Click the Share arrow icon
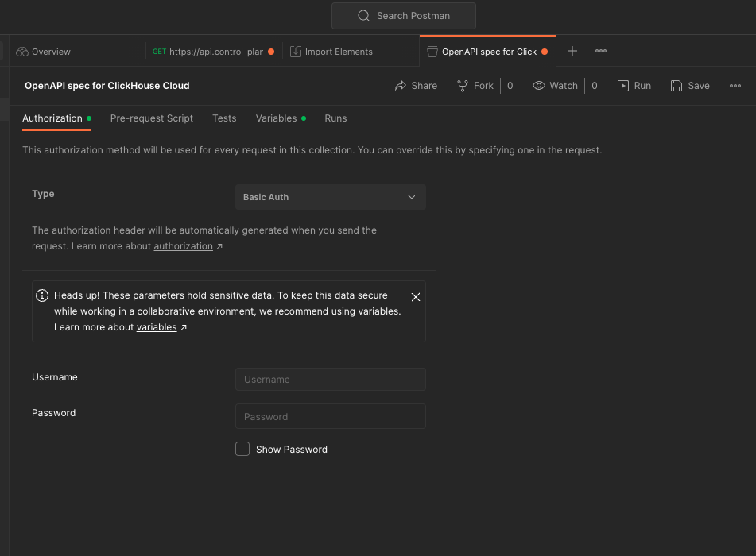Viewport: 756px width, 556px height. click(x=401, y=86)
